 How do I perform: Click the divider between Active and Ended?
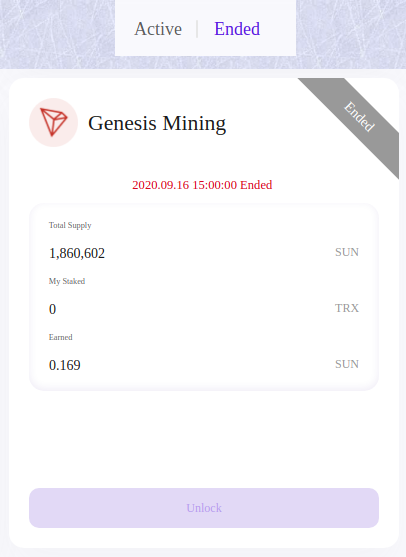(197, 29)
